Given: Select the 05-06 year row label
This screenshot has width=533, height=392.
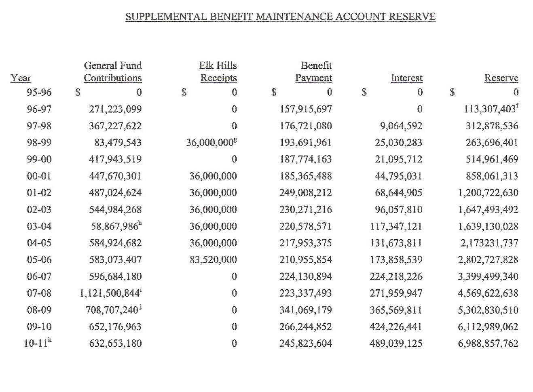Looking at the screenshot, I should (39, 260).
